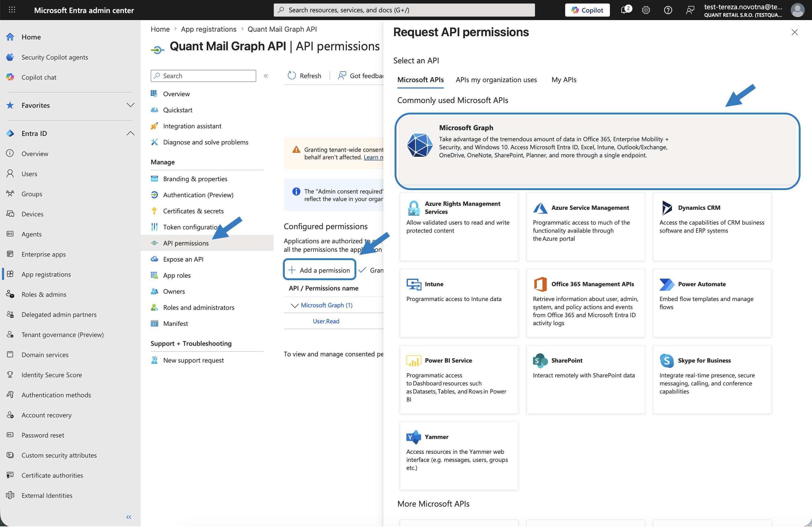Open API permissions in the Manage menu
812x527 pixels.
(x=207, y=243)
